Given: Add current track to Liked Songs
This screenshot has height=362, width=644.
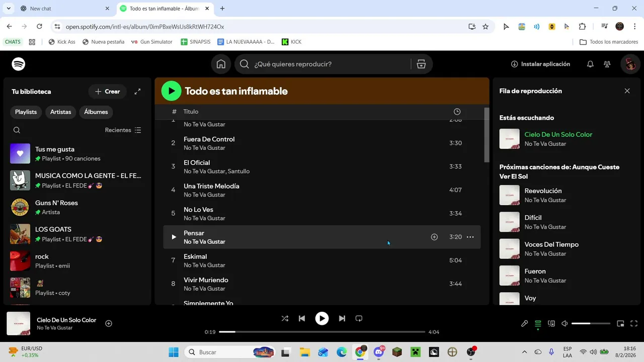Looking at the screenshot, I should (x=109, y=323).
